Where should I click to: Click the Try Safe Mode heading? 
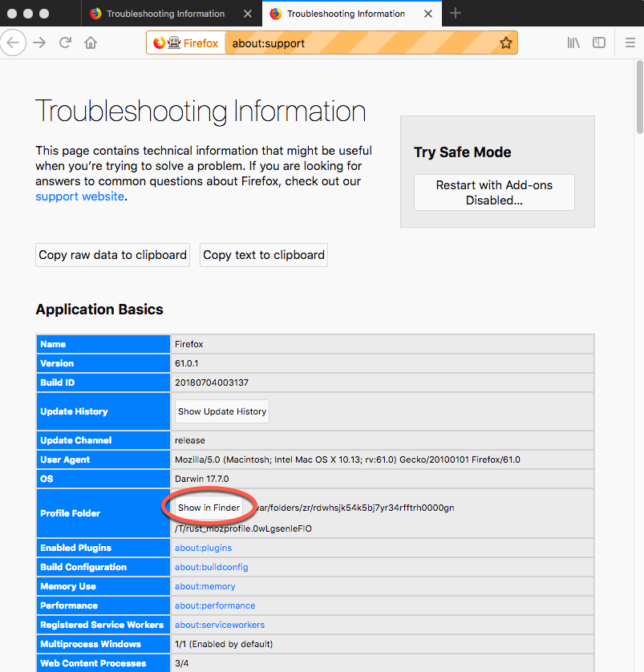462,152
